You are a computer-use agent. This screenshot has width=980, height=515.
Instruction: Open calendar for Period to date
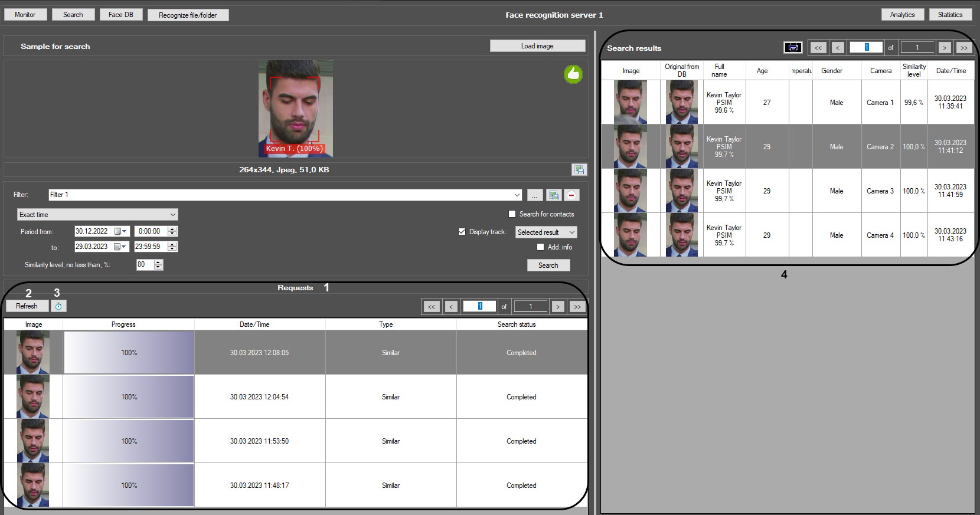[120, 247]
